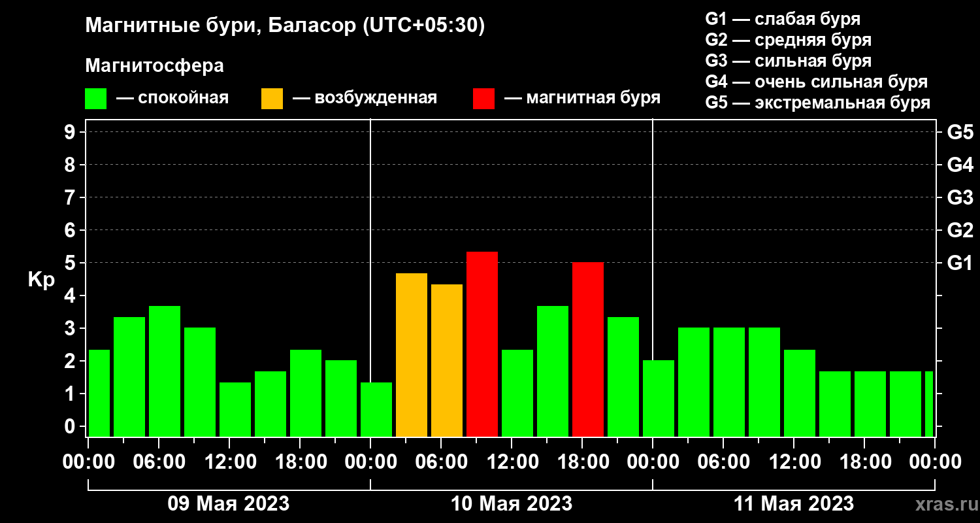Click the G1 label on the right axis
Viewport: 980px width, 523px height.
click(x=960, y=263)
